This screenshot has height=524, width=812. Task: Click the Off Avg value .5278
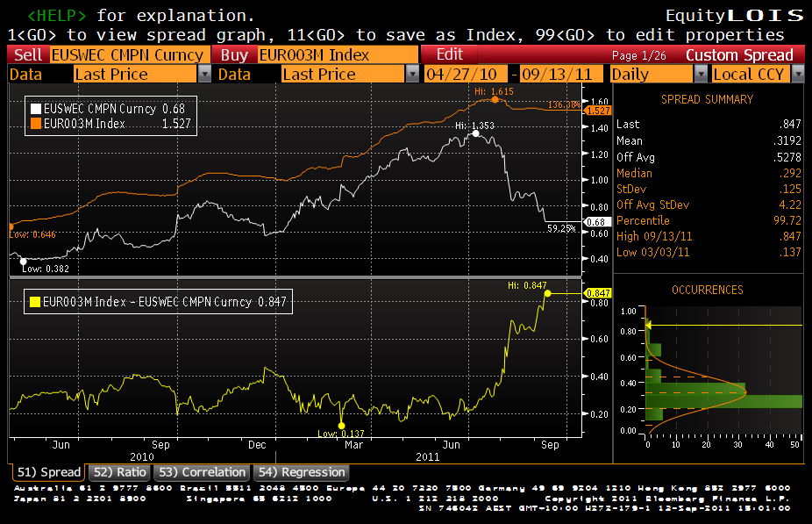coord(787,157)
